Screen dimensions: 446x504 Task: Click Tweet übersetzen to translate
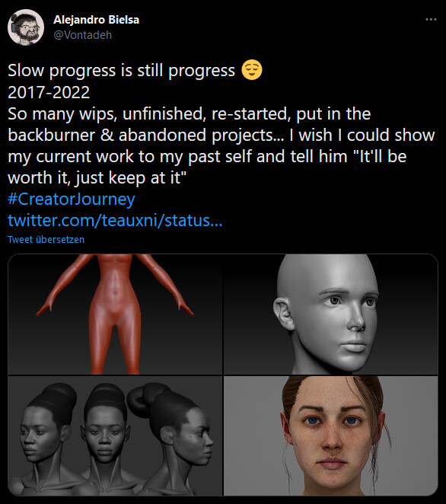46,240
